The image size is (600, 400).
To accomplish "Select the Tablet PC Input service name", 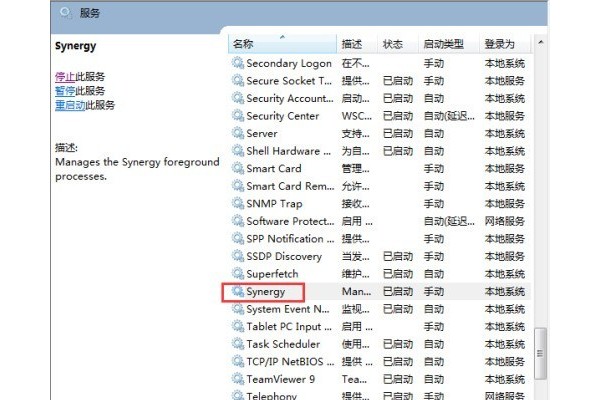I will point(289,327).
